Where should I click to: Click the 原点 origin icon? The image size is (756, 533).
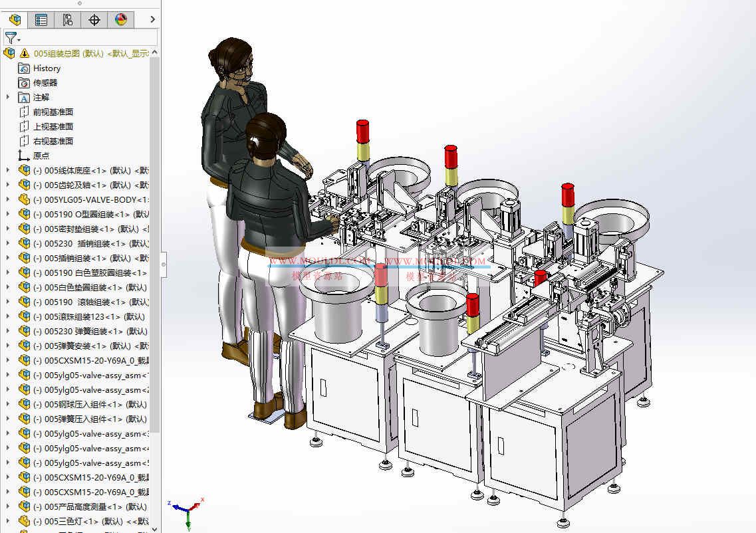point(24,156)
